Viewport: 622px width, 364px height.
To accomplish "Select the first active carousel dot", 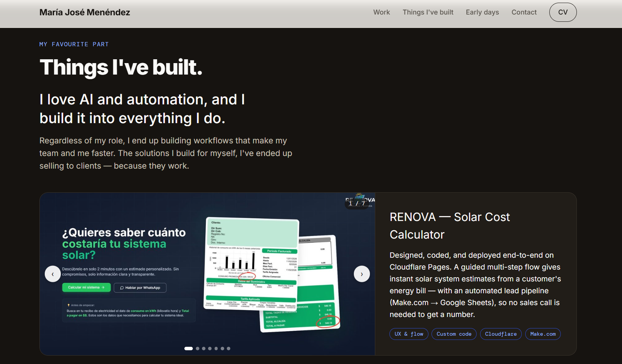I will [189, 348].
